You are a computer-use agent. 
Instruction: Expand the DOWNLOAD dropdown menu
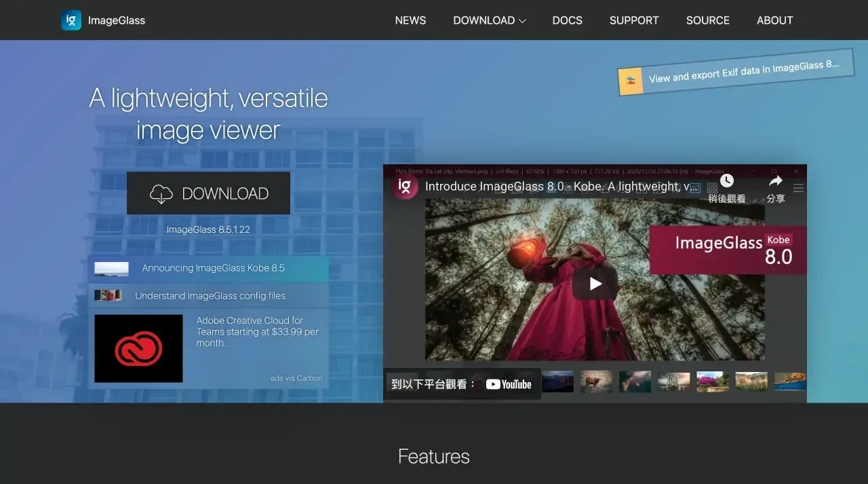pyautogui.click(x=490, y=20)
